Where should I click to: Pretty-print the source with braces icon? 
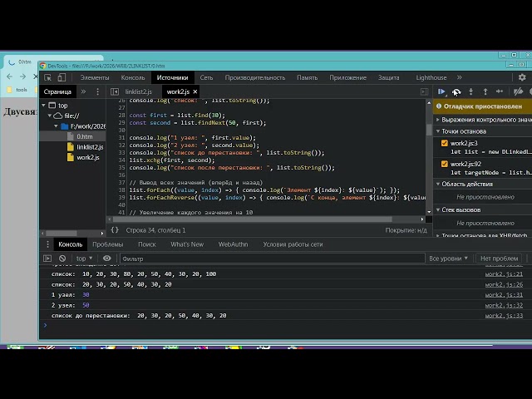point(115,230)
